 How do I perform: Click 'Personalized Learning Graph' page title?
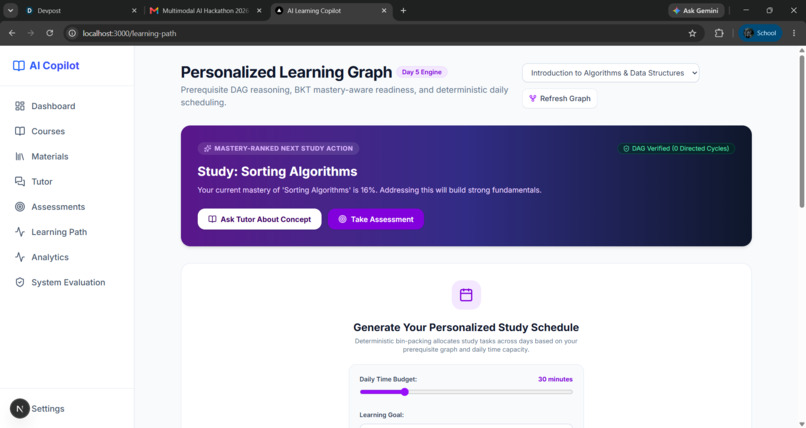click(x=286, y=72)
